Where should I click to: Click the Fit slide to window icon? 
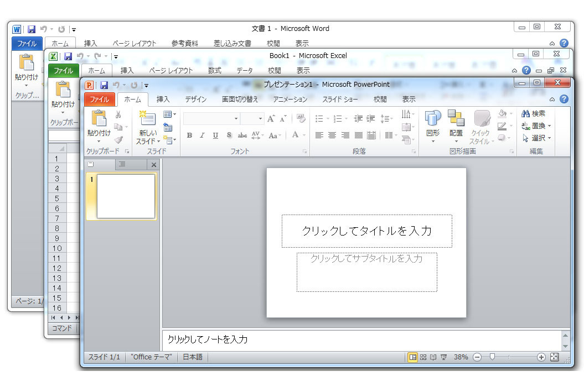click(x=555, y=357)
